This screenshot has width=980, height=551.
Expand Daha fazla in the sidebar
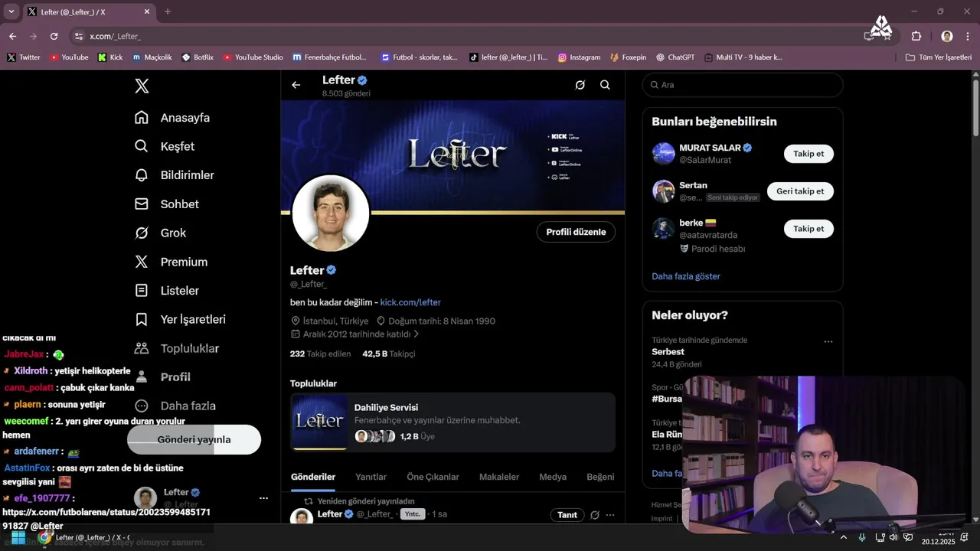click(175, 406)
